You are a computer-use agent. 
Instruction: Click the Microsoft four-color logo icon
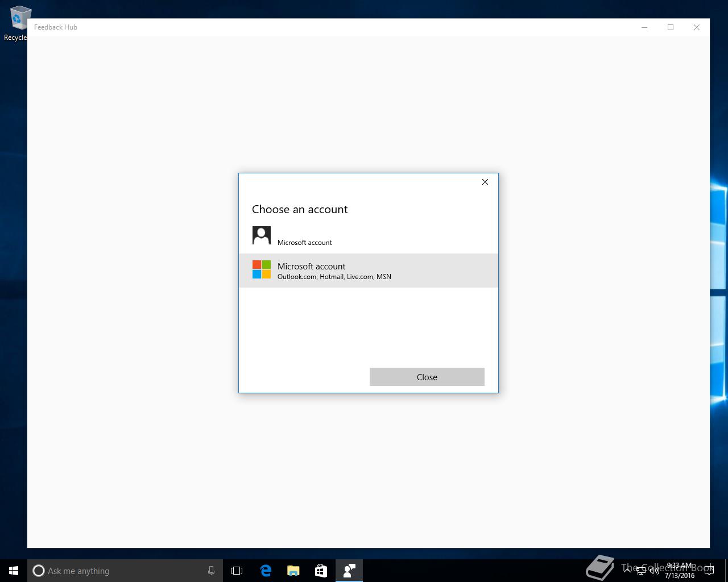point(262,269)
